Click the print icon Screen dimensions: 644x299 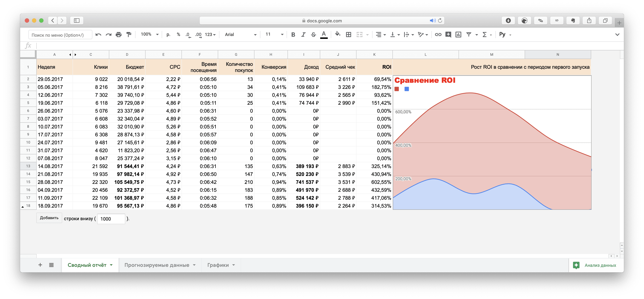coord(118,35)
